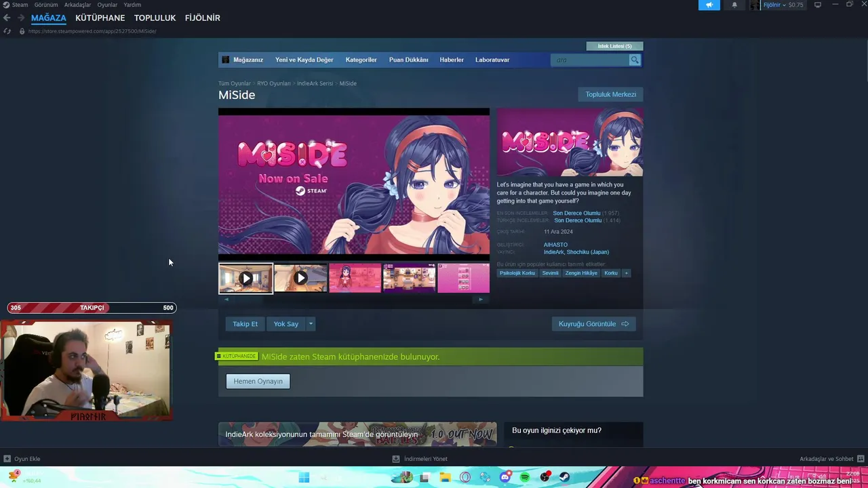Open the AIHASTO developer link
This screenshot has height=488, width=868.
[x=555, y=245]
